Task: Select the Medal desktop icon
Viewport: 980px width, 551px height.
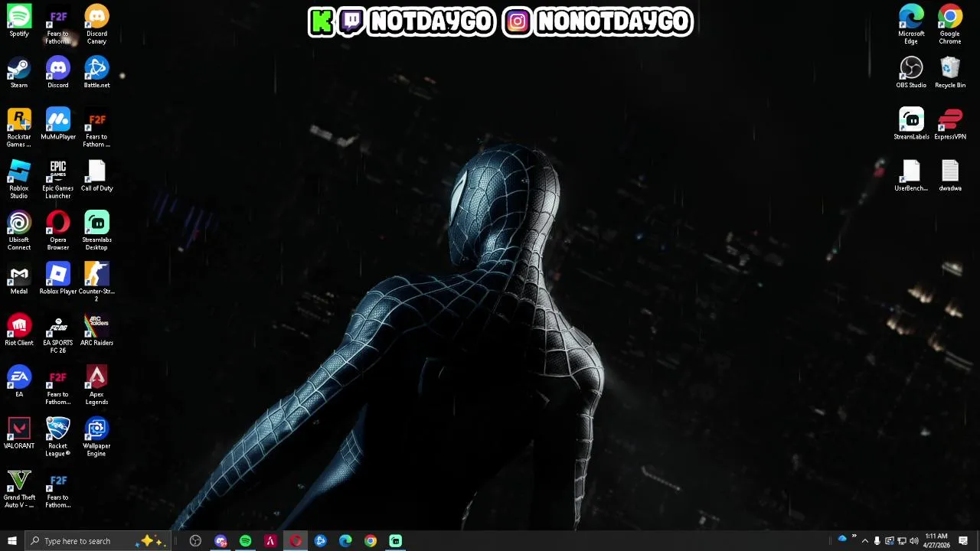Action: coord(19,279)
